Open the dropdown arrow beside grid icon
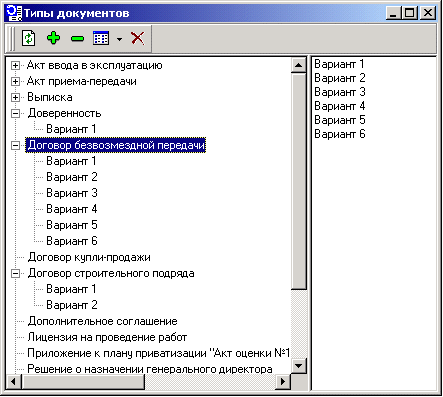Viewport: 443px width, 397px height. point(120,39)
